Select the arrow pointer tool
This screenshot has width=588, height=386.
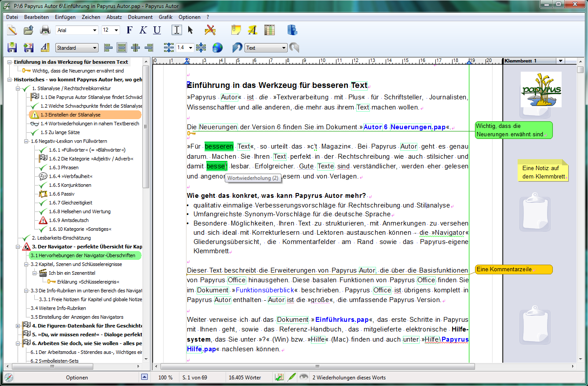(190, 30)
